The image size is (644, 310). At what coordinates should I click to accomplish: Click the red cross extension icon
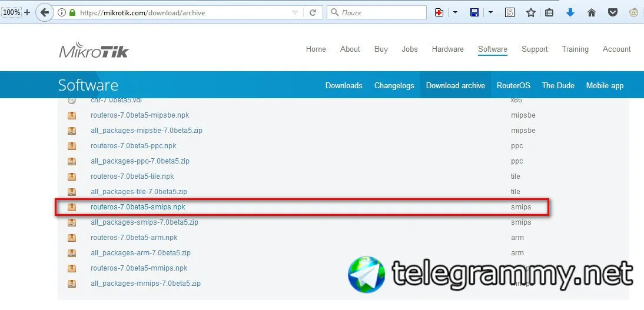(x=439, y=13)
